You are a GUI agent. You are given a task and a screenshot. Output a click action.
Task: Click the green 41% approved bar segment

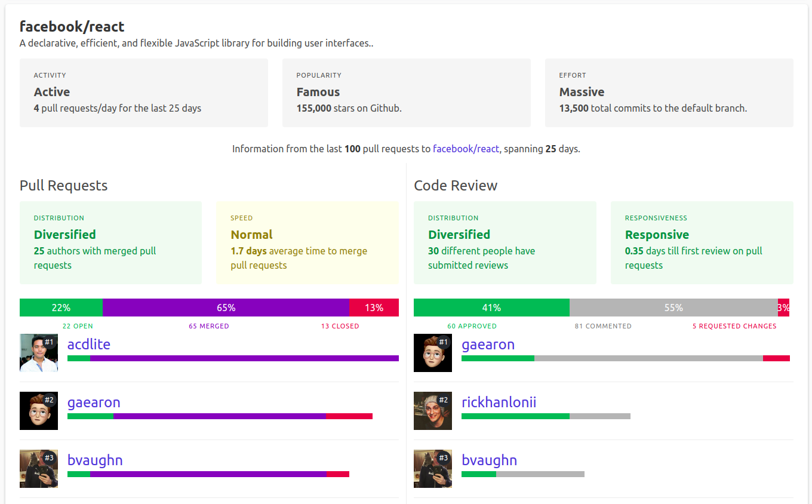[491, 308]
